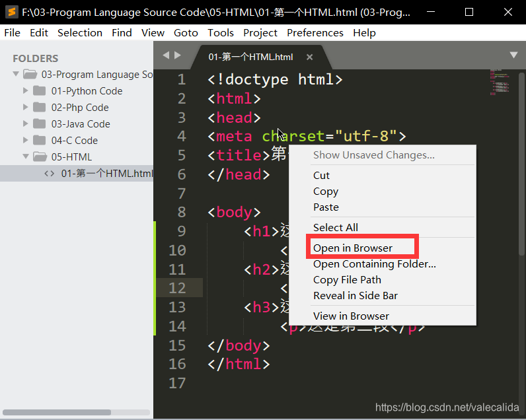
Task: Collapse the 05-HTML folder
Action: [26, 156]
